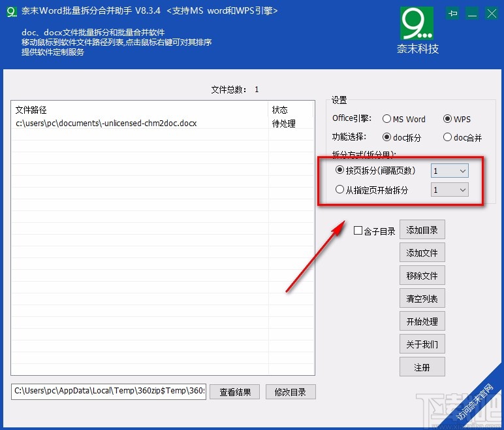Click the 访问奈末官网 corner ribbon link
This screenshot has height=430, width=504.
coord(475,402)
